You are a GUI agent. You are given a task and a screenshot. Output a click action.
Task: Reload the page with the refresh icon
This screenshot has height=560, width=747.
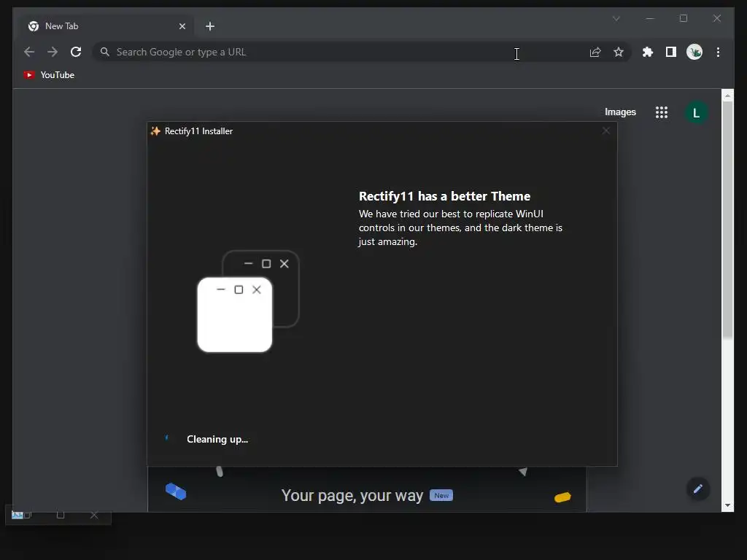pyautogui.click(x=76, y=52)
